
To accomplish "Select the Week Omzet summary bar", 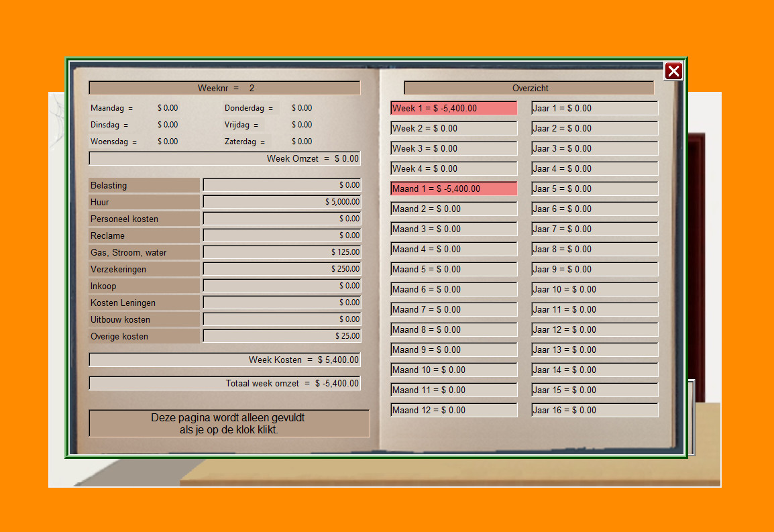I will click(224, 158).
